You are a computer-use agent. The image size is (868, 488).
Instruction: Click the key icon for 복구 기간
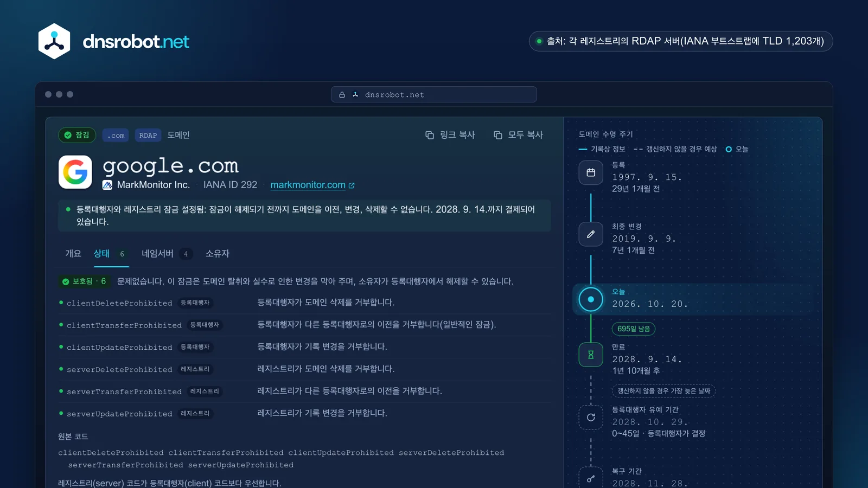click(591, 479)
